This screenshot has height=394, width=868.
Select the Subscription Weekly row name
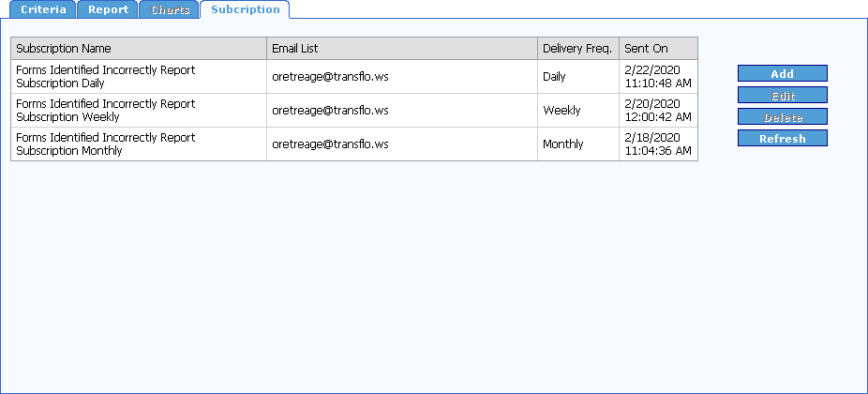tap(106, 111)
